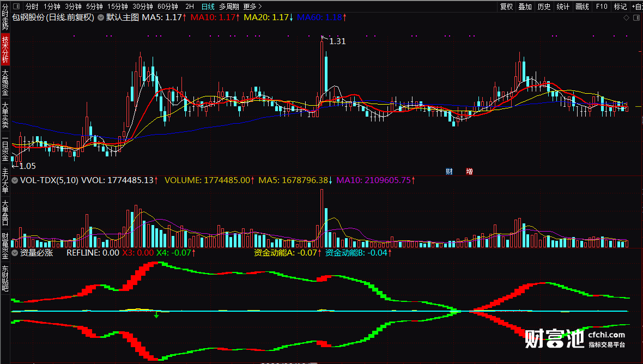Open 东财贴吧 sidebar tab
Viewport: 643px width, 364px height.
pyautogui.click(x=5, y=278)
